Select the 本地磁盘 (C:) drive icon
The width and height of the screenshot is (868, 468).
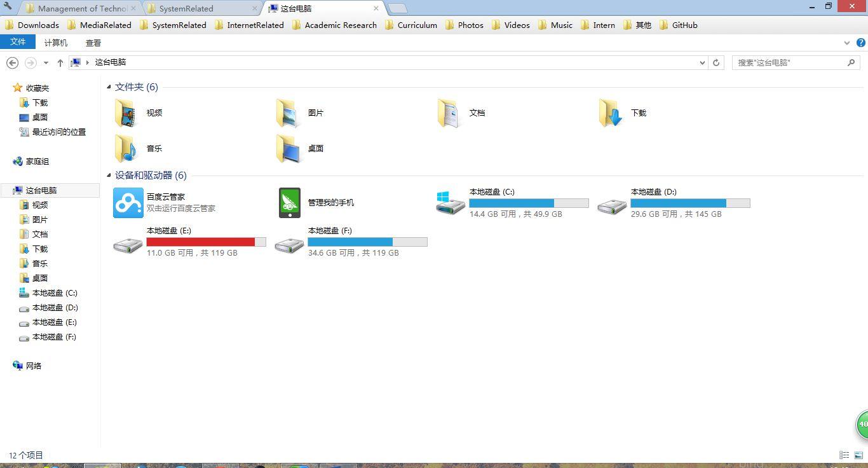(x=451, y=203)
